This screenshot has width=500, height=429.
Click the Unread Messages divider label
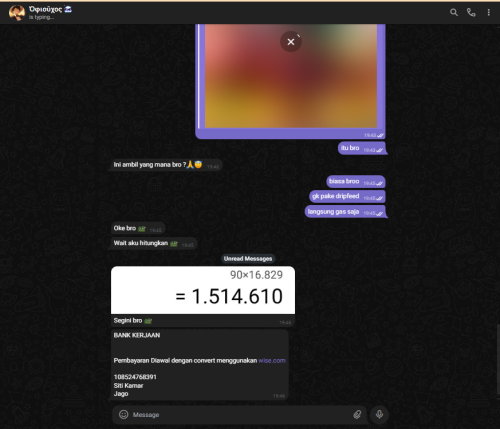pyautogui.click(x=248, y=259)
